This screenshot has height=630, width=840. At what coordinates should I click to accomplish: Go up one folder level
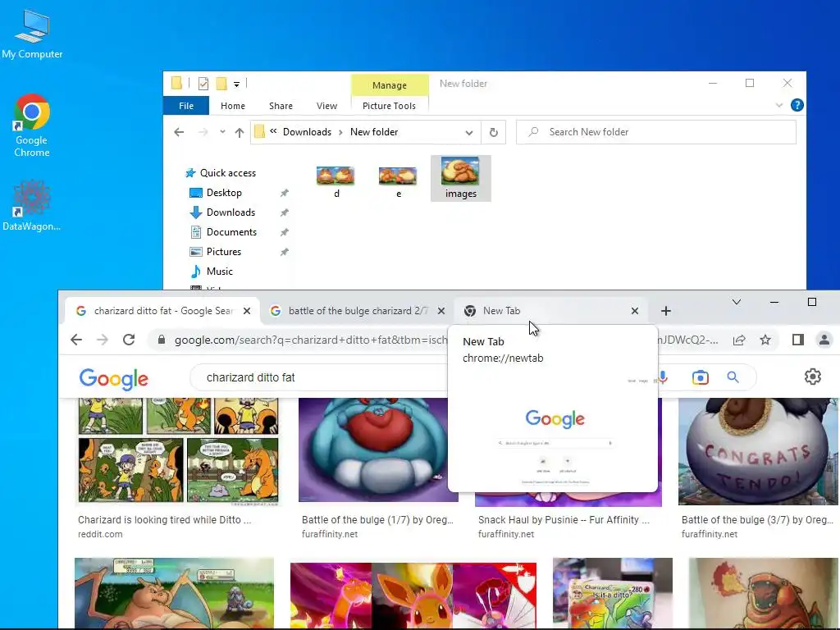tap(239, 132)
